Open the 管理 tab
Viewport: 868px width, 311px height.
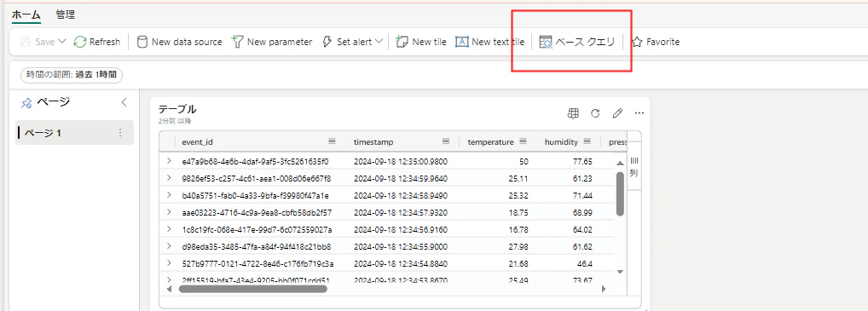click(x=66, y=15)
